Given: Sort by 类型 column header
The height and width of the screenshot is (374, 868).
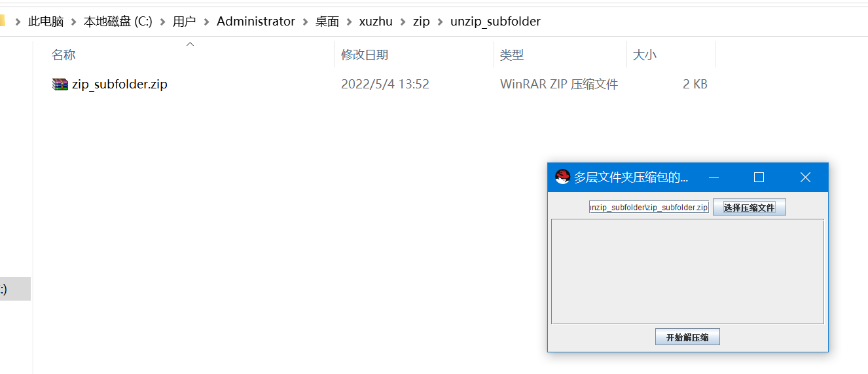Looking at the screenshot, I should tap(512, 55).
